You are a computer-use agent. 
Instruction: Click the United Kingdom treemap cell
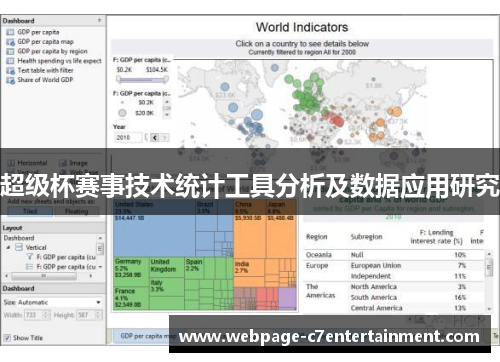(x=167, y=267)
